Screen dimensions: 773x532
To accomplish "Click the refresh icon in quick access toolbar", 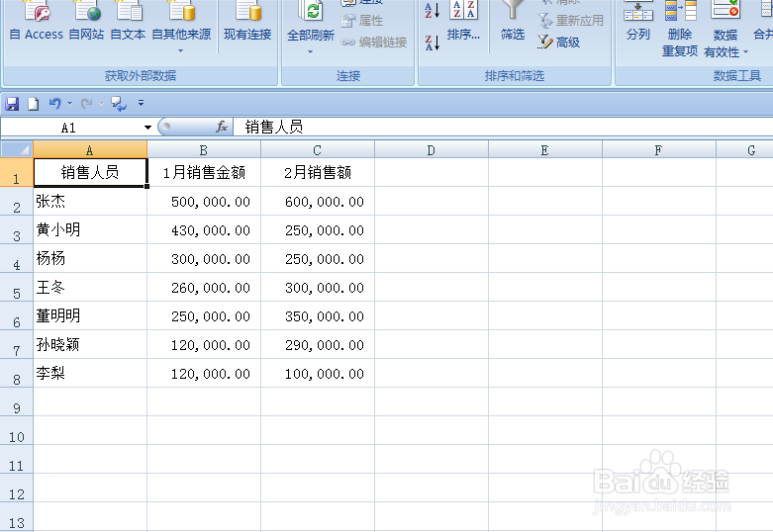I will coord(119,104).
